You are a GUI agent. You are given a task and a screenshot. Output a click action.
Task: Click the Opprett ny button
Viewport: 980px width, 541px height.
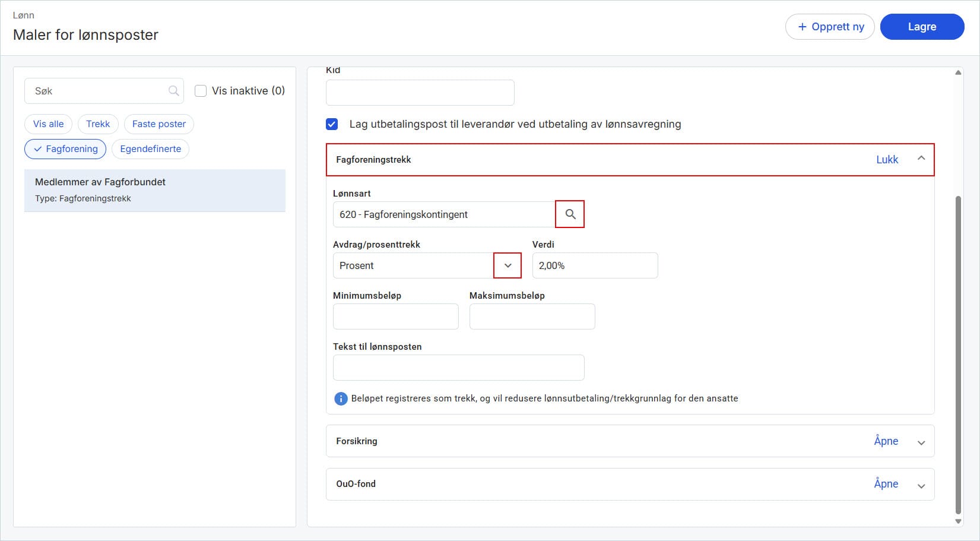click(830, 27)
